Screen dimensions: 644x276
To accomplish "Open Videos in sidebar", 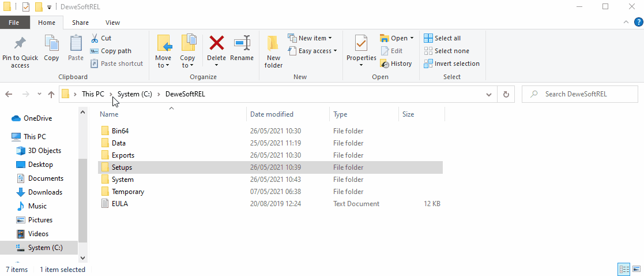I will [32, 234].
